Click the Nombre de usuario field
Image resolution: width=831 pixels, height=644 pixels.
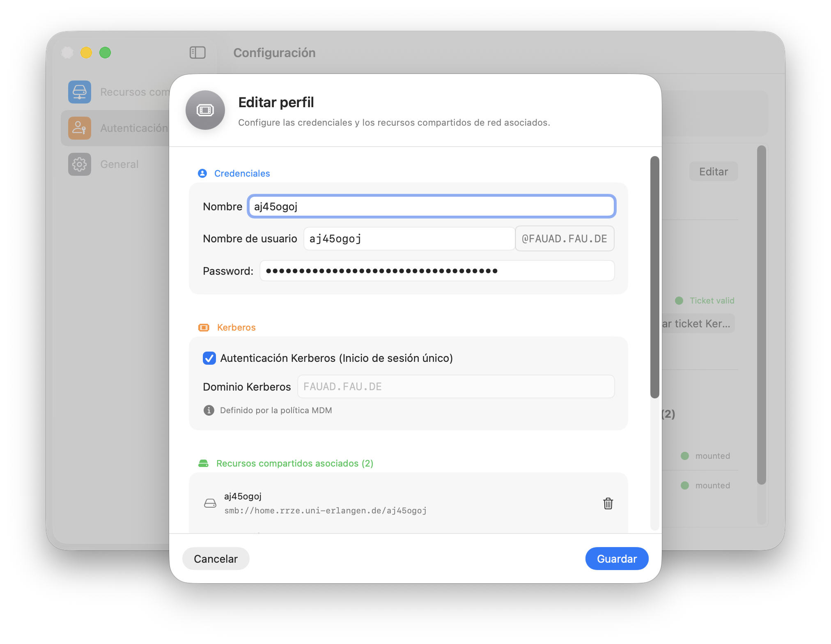(x=409, y=239)
